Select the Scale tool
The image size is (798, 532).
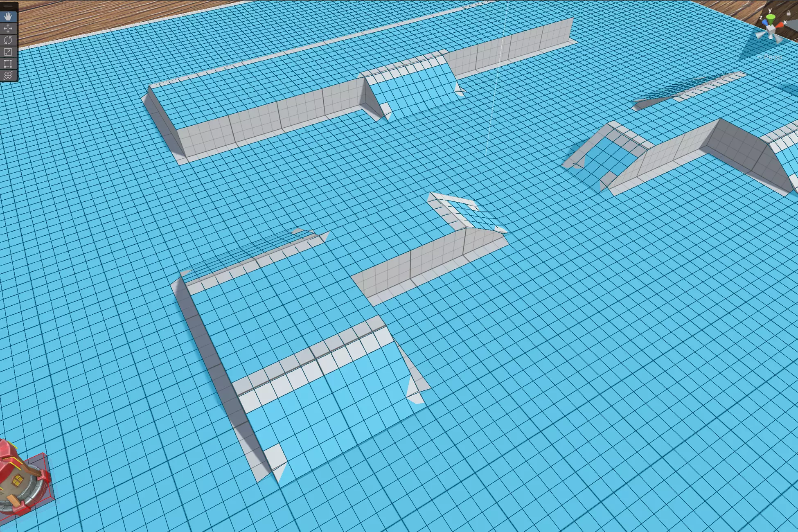click(8, 52)
